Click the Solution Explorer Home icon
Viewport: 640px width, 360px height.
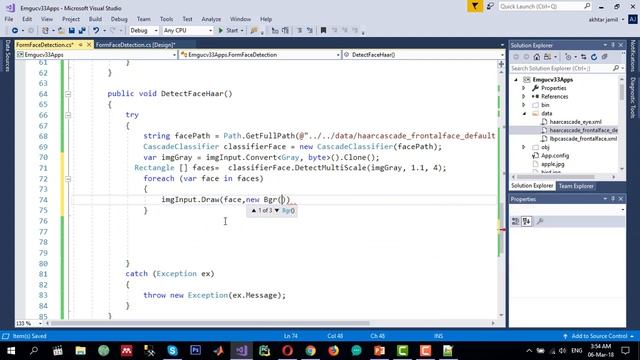pos(537,57)
